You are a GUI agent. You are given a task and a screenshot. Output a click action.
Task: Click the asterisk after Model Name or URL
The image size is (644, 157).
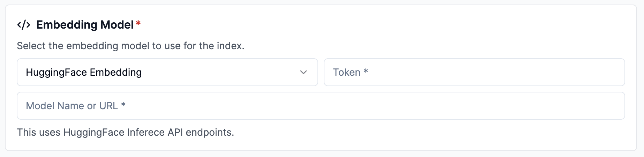[x=123, y=105]
